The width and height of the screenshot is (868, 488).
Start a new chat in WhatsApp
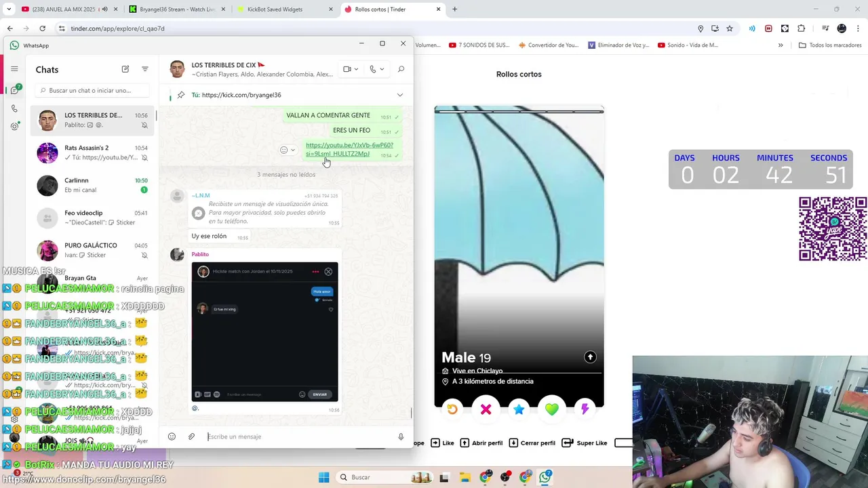(x=125, y=69)
